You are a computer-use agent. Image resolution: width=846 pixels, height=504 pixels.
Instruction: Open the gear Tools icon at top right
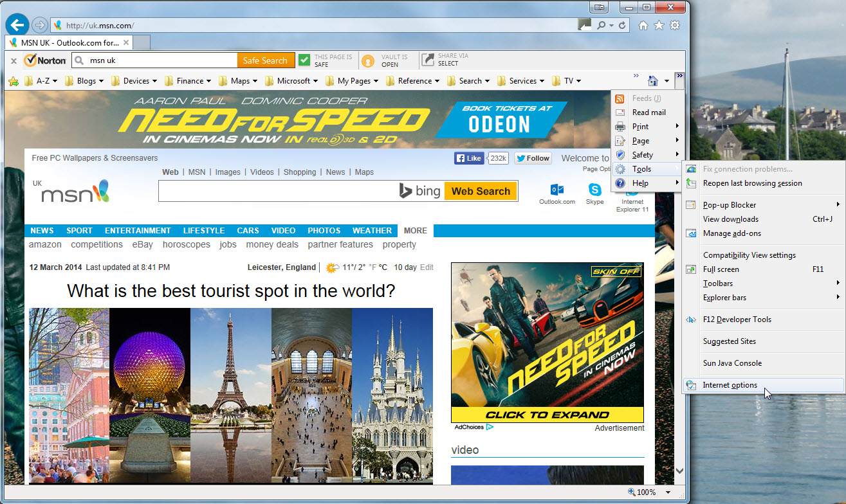click(x=675, y=25)
